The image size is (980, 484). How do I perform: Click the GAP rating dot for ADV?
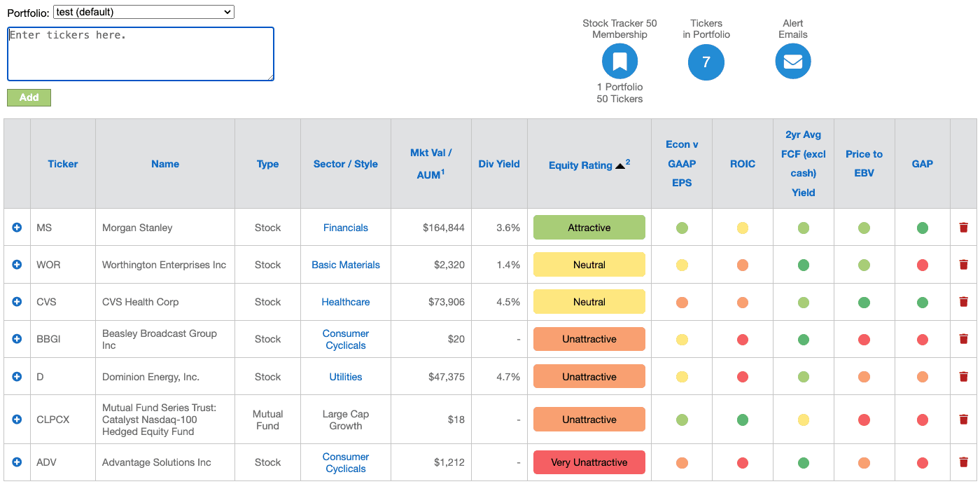[x=923, y=462]
